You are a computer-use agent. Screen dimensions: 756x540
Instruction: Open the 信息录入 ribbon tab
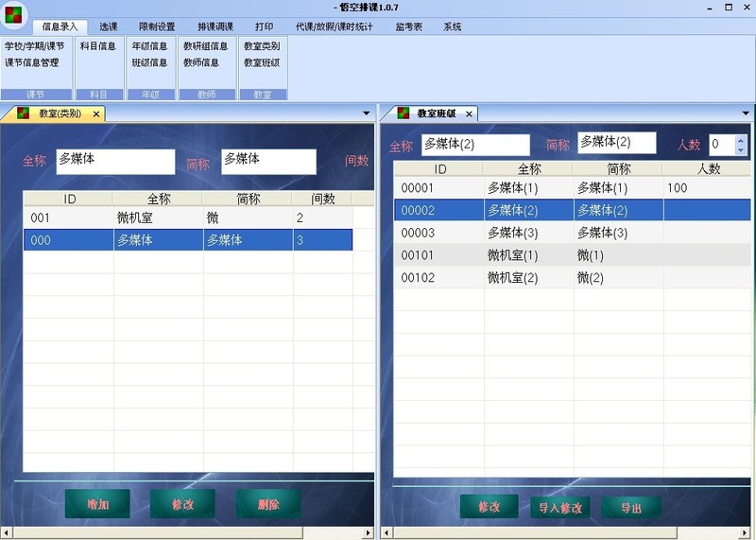tap(60, 26)
